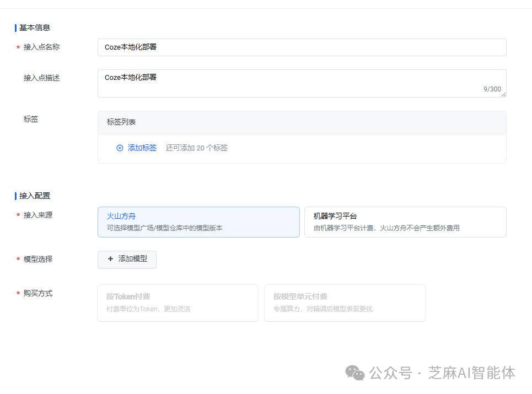Image resolution: width=532 pixels, height=394 pixels.
Task: Click the 9/300 character counter
Action: [492, 89]
